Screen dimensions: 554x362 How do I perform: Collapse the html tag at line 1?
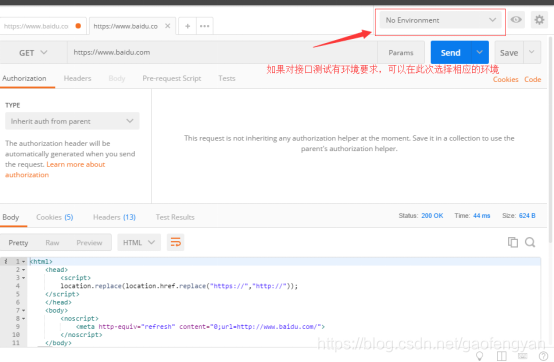23,262
